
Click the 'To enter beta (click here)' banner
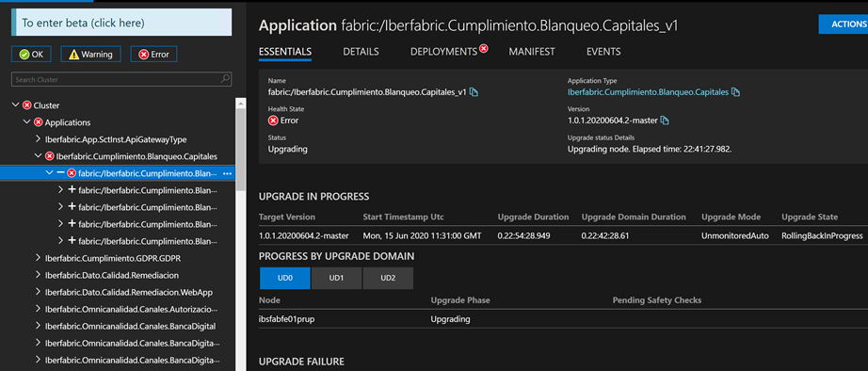click(x=121, y=23)
